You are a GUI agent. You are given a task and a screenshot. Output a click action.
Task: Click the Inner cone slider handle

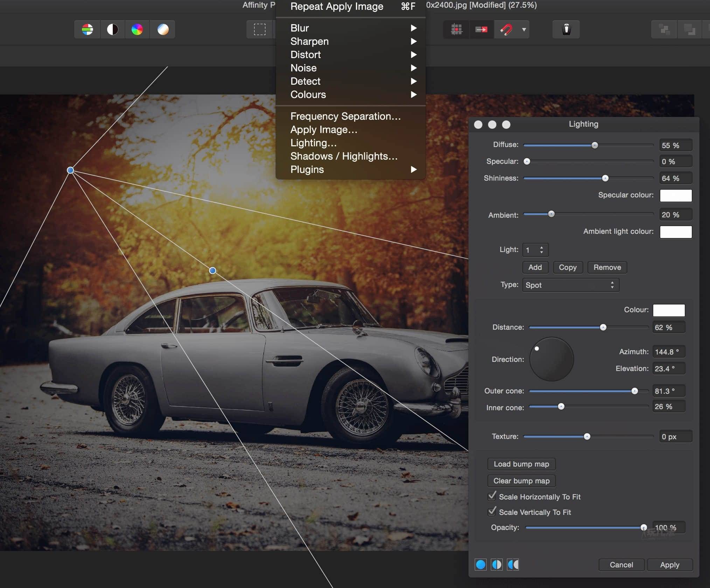[561, 406]
